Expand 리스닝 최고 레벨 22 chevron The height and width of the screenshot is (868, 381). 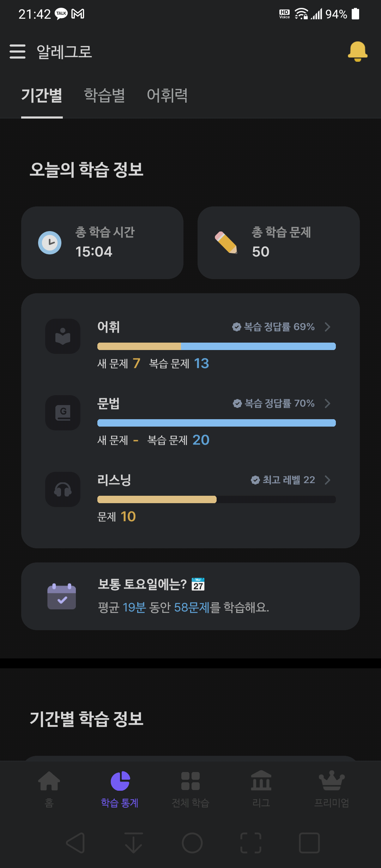tap(327, 480)
